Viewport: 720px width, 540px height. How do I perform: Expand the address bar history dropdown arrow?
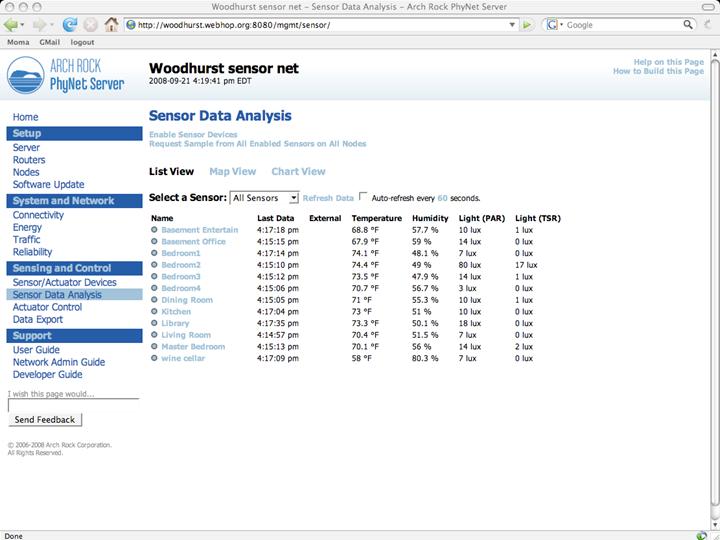pyautogui.click(x=511, y=24)
